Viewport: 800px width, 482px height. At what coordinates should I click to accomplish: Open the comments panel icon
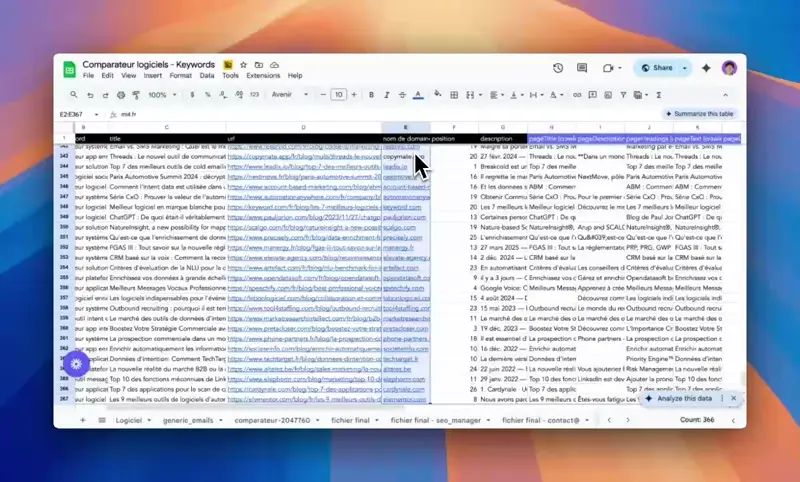point(582,68)
